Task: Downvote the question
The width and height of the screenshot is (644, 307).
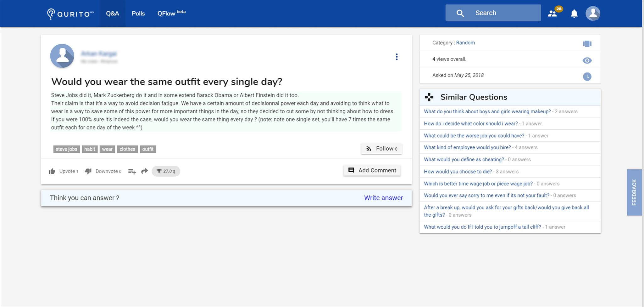Action: [x=103, y=171]
